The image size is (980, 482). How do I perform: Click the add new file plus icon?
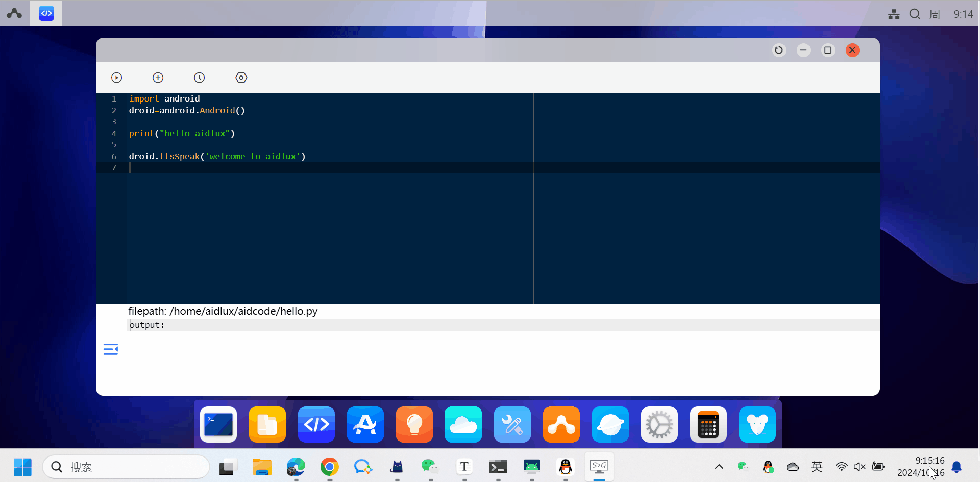(158, 78)
